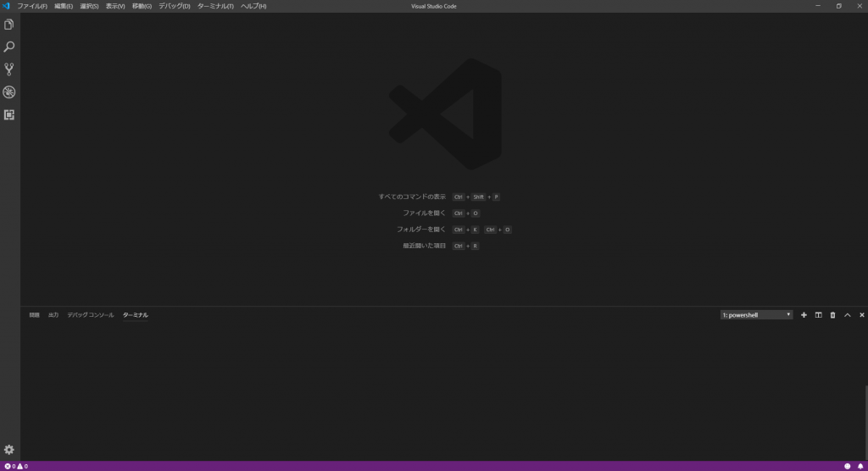
Task: Open the 移動(G) menu
Action: tap(142, 6)
